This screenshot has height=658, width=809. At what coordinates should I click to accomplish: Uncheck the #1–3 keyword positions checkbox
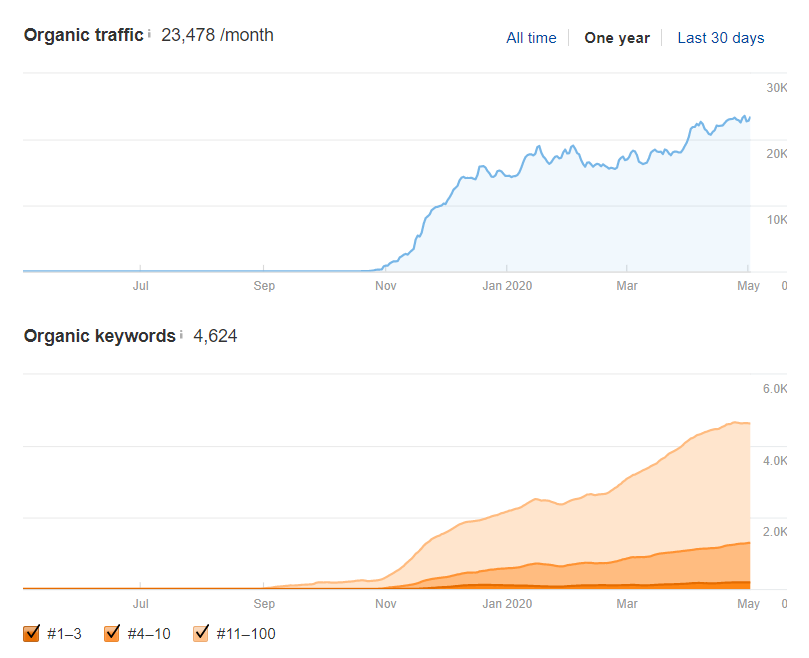coord(31,633)
